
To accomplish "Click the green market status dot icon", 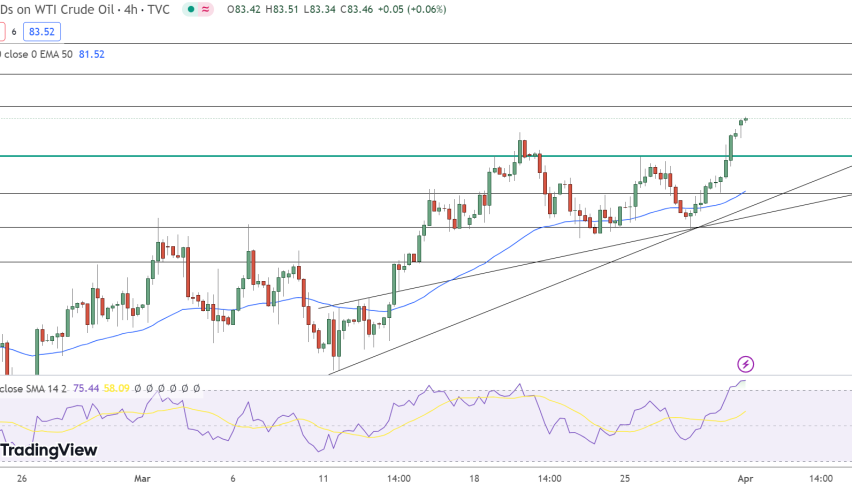I will (191, 9).
